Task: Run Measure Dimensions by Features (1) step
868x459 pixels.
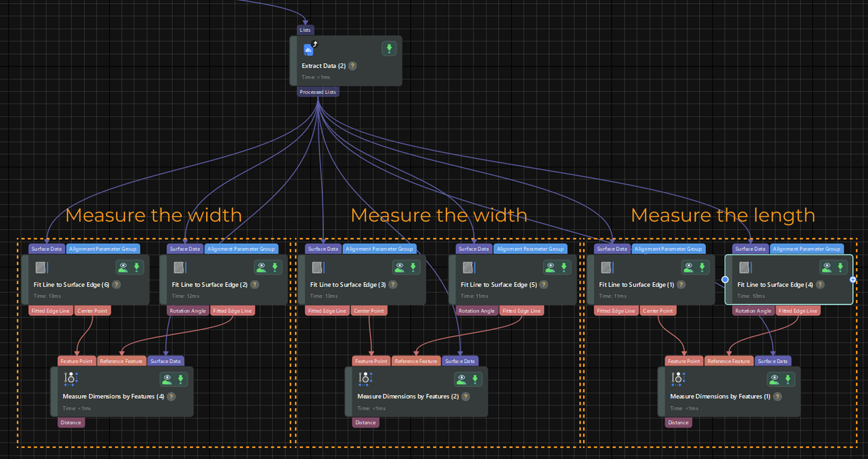Action: pyautogui.click(x=788, y=379)
